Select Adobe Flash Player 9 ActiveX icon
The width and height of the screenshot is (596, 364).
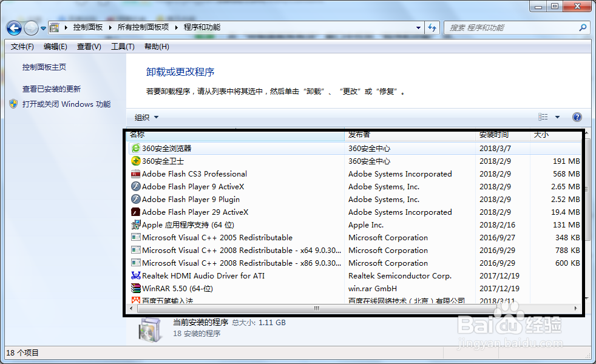[x=136, y=187]
